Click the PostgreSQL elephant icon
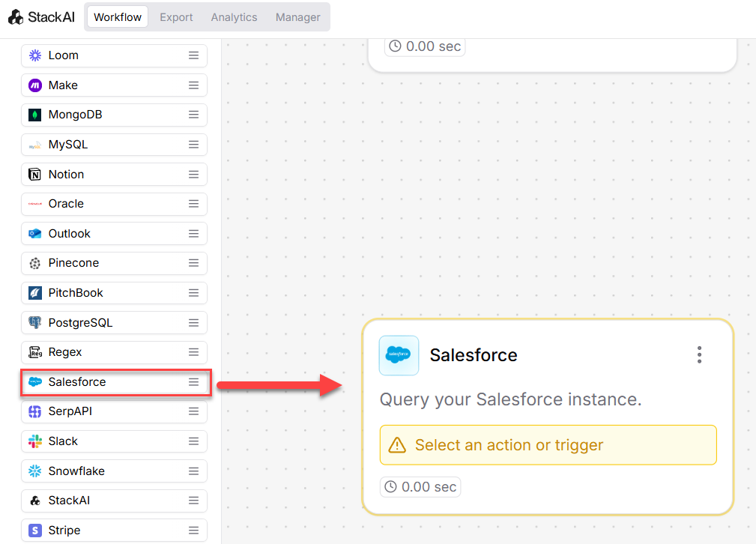This screenshot has height=544, width=756. [34, 323]
